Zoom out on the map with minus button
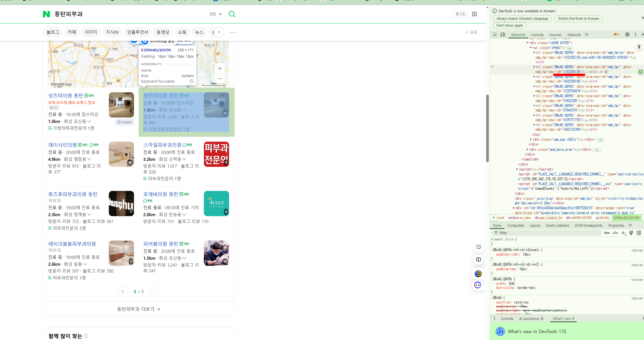The height and width of the screenshot is (340, 644). (220, 78)
